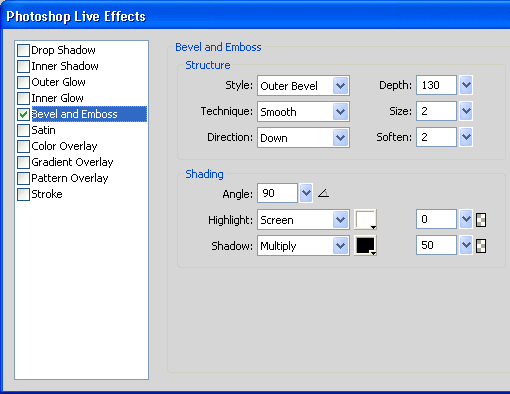Viewport: 510px width, 394px height.
Task: Turn on the Stroke checkbox
Action: 23,194
